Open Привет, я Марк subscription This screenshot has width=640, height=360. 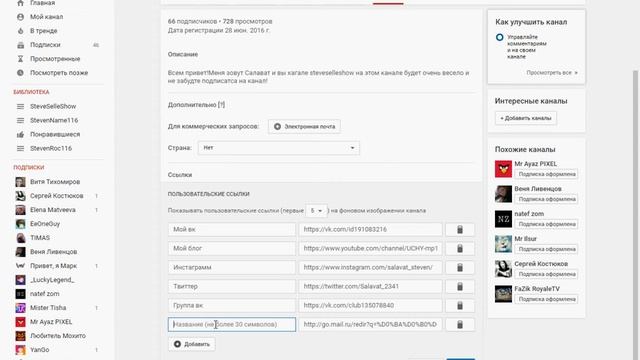(53, 266)
